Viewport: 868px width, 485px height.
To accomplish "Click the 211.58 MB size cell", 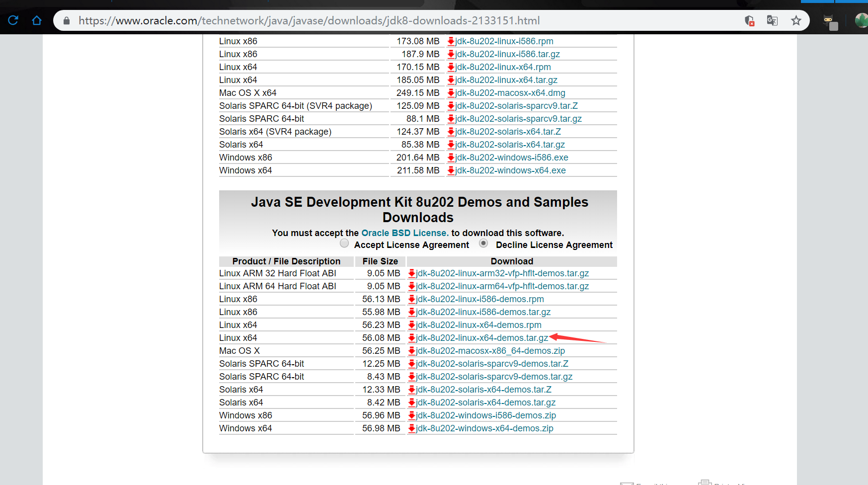I will 418,170.
